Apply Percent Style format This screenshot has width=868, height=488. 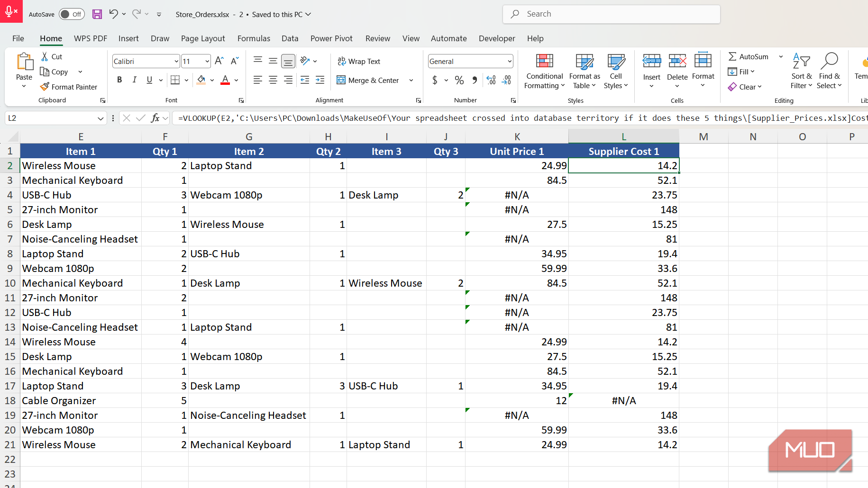459,80
